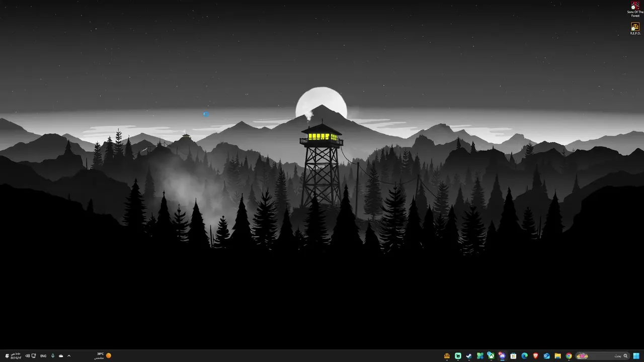This screenshot has width=644, height=362.
Task: Open the teal square app on taskbar
Action: point(458,356)
